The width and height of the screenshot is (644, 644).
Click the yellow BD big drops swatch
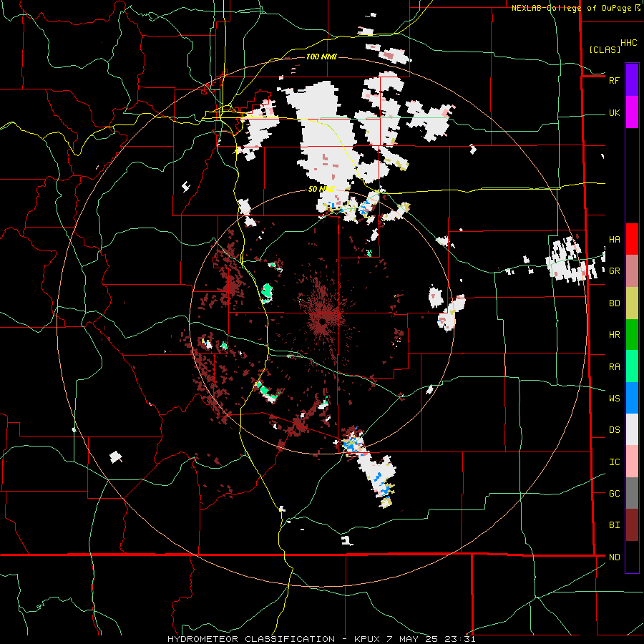pos(632,303)
